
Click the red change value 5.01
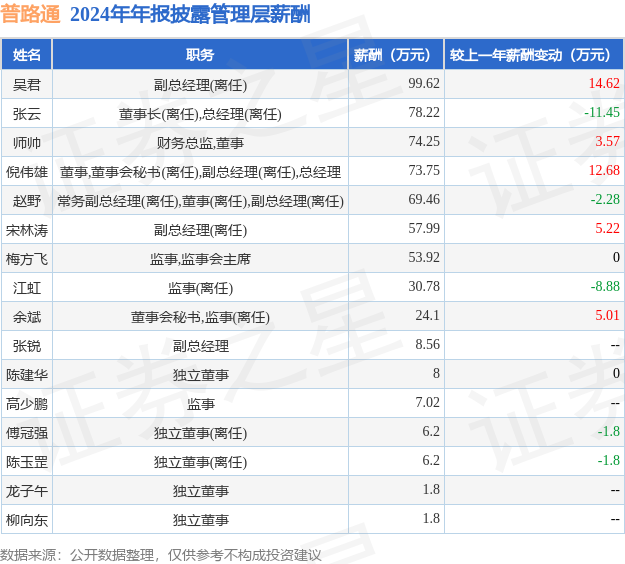click(x=608, y=316)
